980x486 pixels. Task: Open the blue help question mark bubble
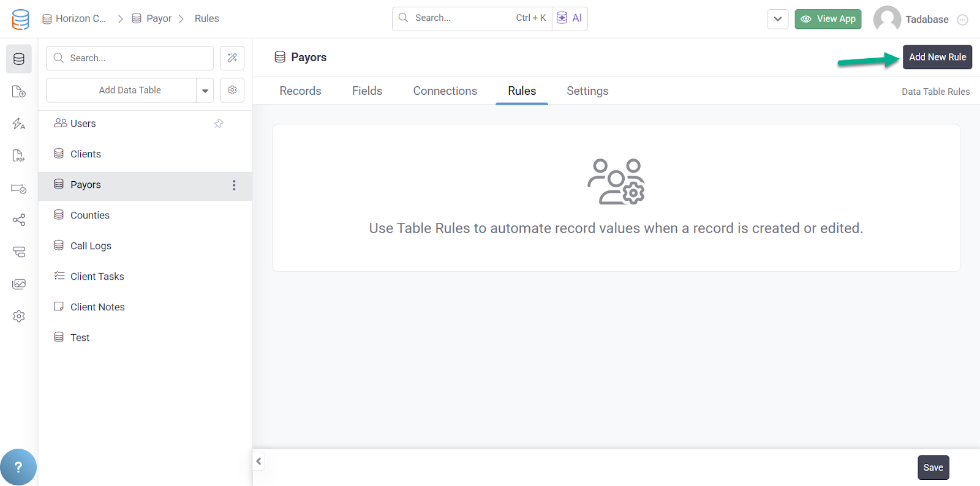coord(18,467)
